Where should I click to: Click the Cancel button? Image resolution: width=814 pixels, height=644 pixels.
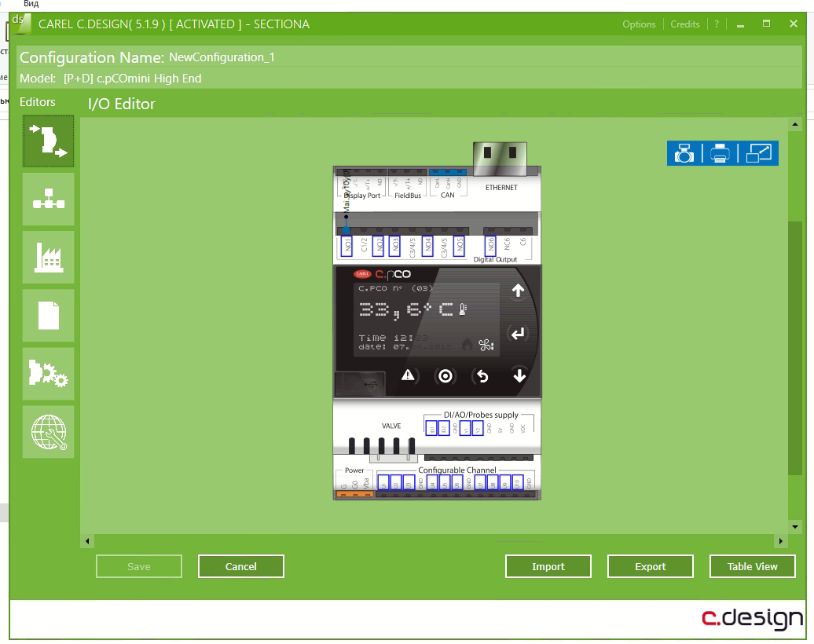241,566
